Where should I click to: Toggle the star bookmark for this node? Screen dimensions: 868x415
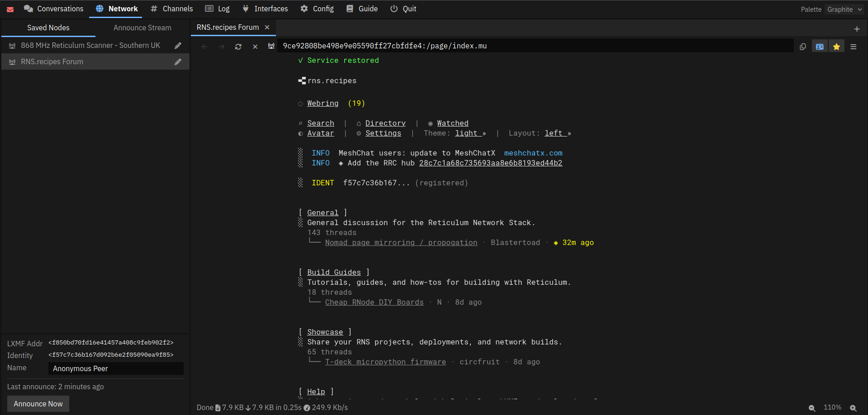tap(837, 47)
